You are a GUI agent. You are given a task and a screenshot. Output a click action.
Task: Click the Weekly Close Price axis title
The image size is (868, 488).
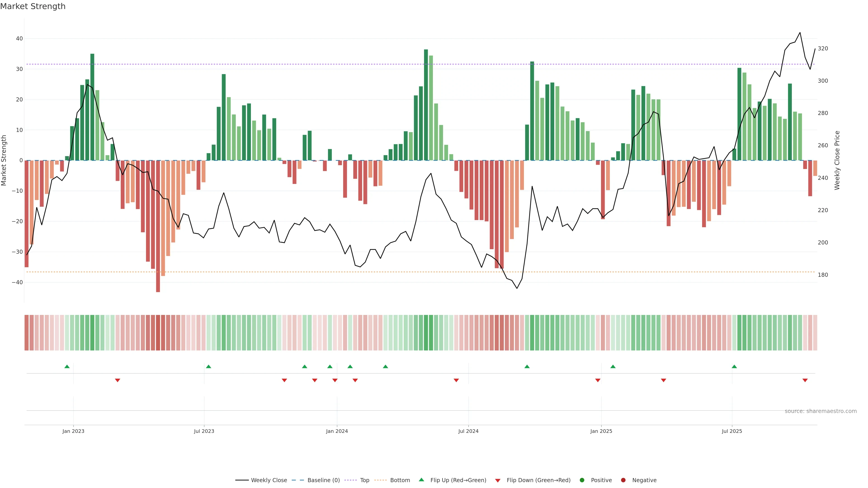[x=837, y=160]
